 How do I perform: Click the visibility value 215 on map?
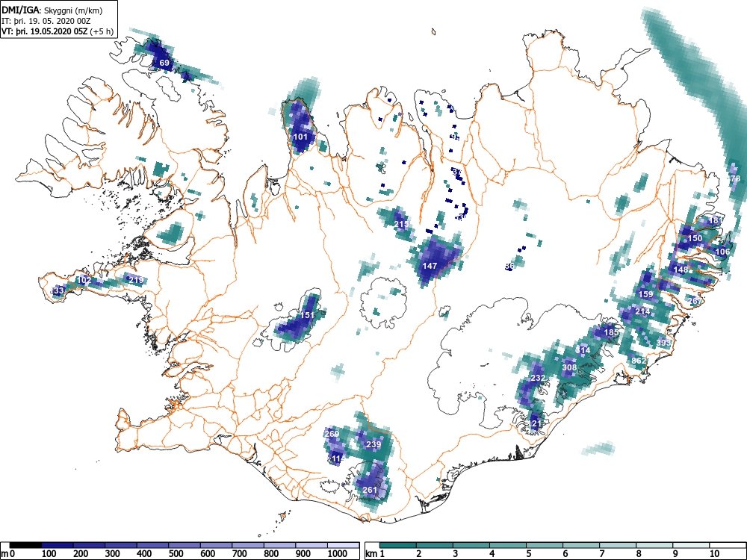pyautogui.click(x=402, y=224)
